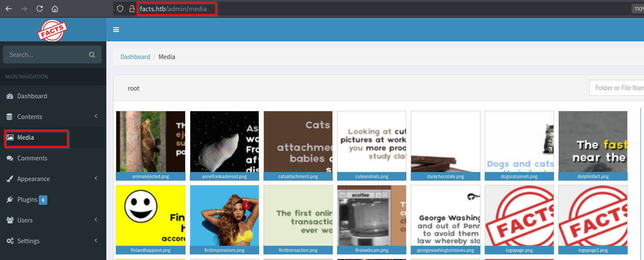Click the root folder label
The width and height of the screenshot is (644, 260).
click(133, 88)
